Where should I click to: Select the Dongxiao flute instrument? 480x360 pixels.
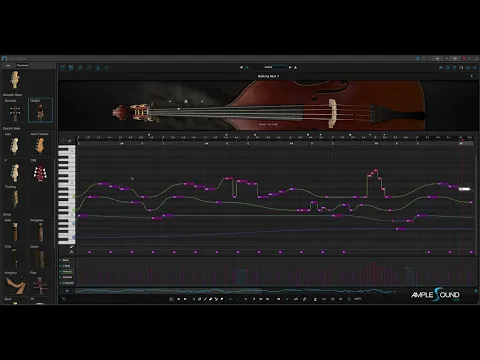click(x=40, y=231)
